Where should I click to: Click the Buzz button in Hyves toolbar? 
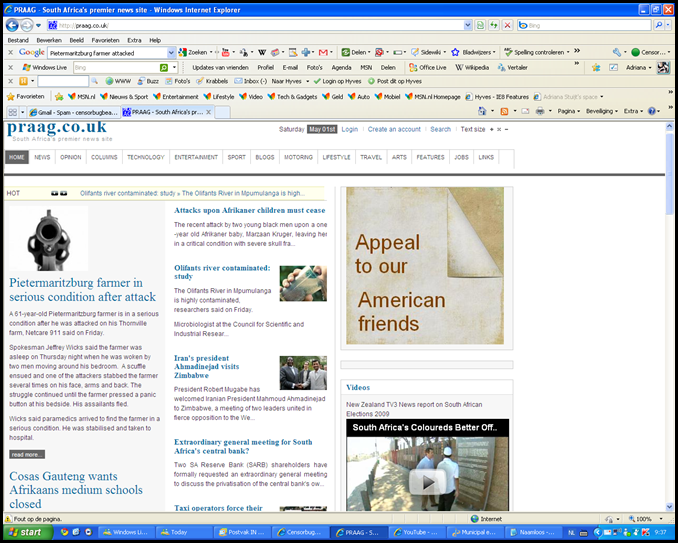pos(148,81)
